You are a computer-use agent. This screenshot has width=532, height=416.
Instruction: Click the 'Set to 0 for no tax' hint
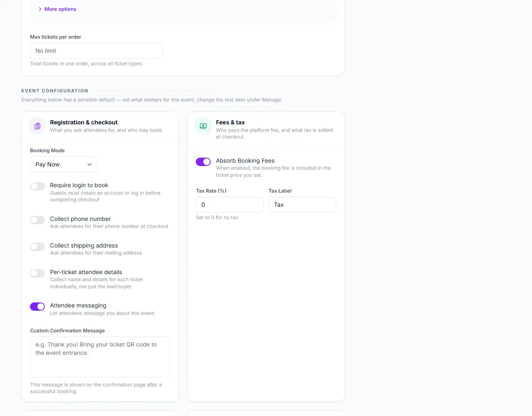tap(217, 218)
